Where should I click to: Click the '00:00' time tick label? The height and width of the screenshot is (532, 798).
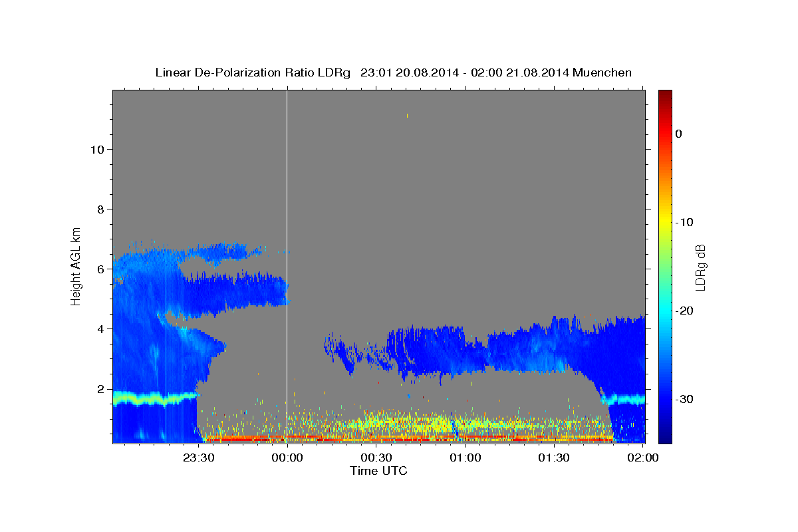(x=287, y=458)
